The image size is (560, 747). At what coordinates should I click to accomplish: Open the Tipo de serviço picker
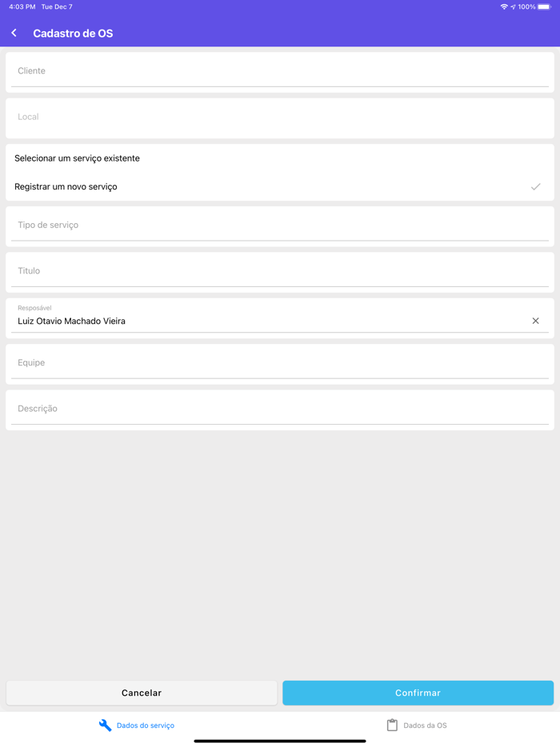pyautogui.click(x=280, y=226)
